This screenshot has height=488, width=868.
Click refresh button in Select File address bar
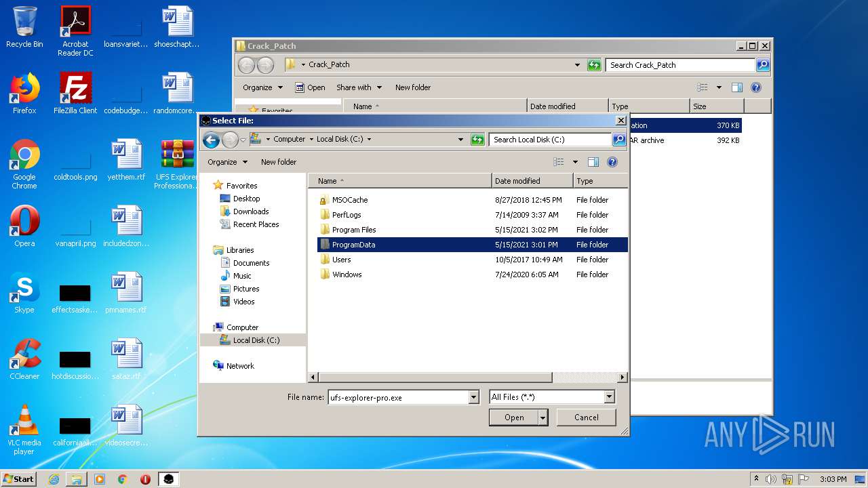[477, 140]
